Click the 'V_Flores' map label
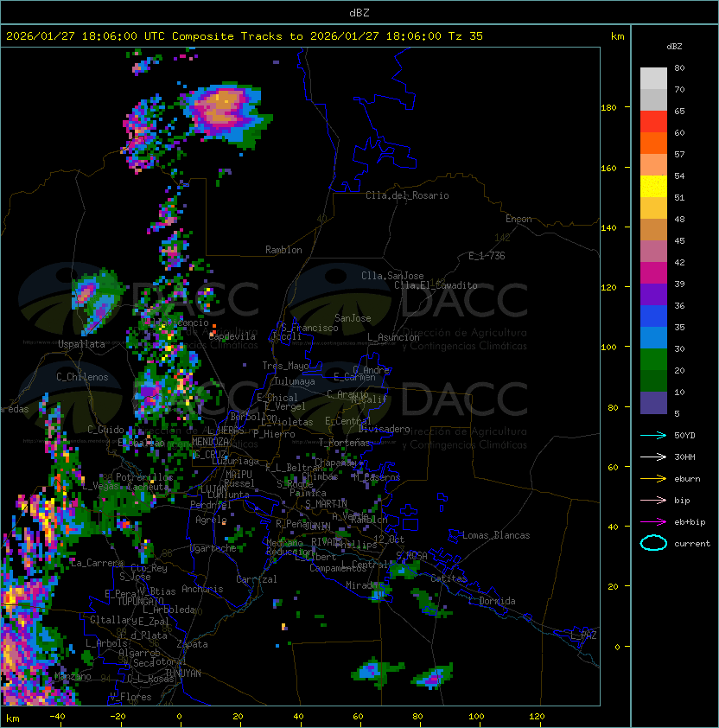Viewport: 719px width, 728px height. coord(130,697)
